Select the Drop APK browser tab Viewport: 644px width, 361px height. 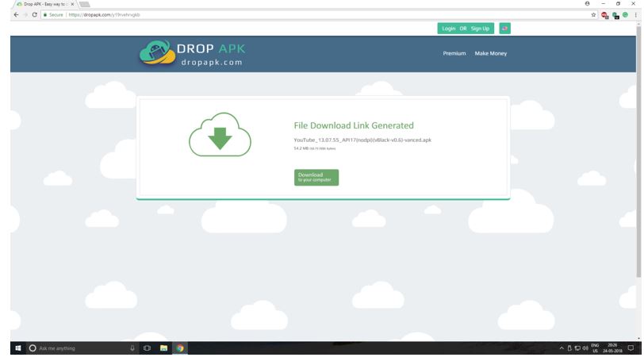point(44,4)
